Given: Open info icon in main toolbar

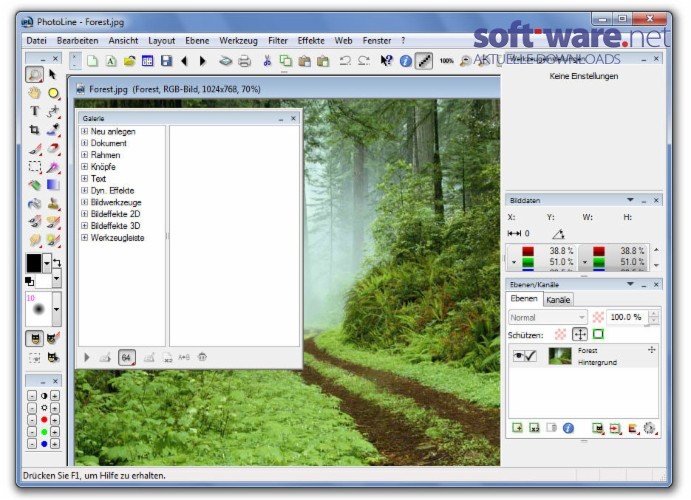Looking at the screenshot, I should (405, 61).
